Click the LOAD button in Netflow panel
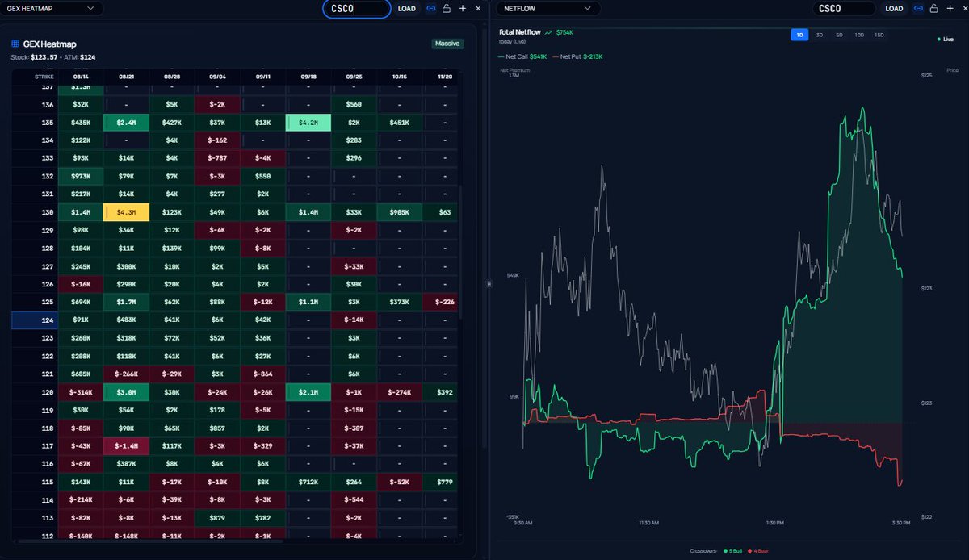The image size is (969, 560). tap(894, 8)
